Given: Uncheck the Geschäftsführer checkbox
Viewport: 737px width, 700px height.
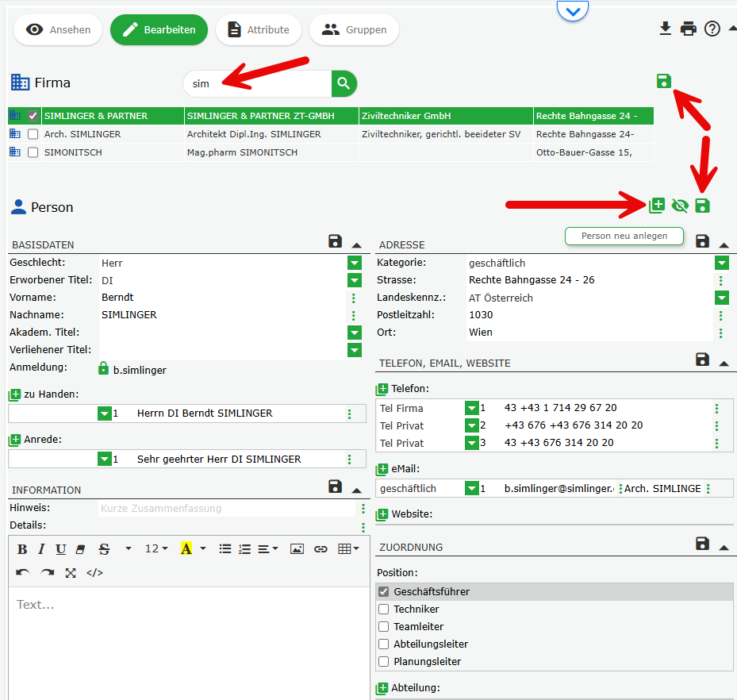Looking at the screenshot, I should 384,592.
